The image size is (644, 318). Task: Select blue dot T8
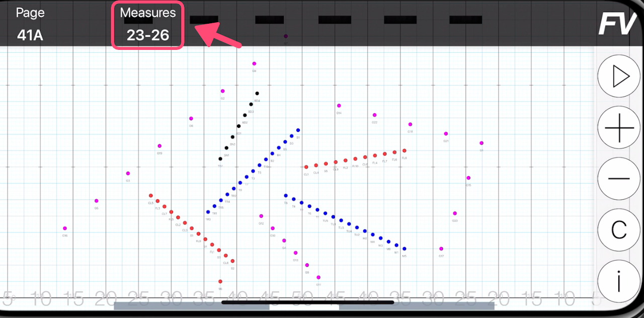(x=286, y=196)
